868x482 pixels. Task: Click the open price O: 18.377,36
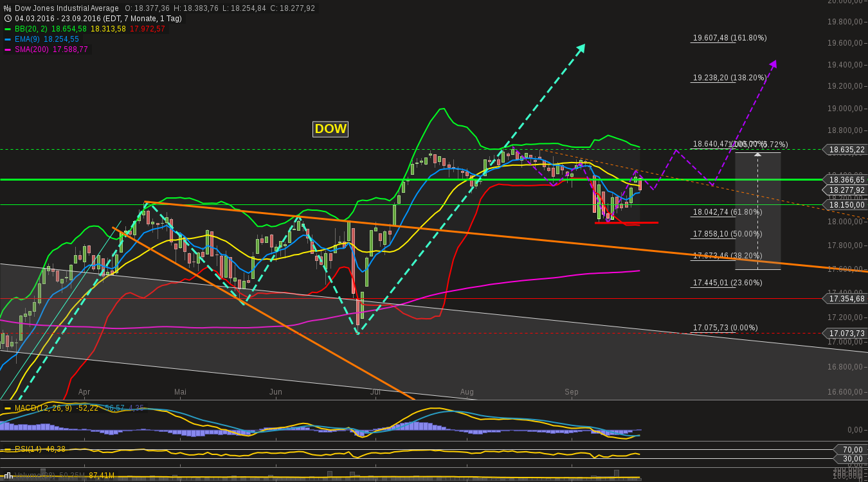click(146, 8)
